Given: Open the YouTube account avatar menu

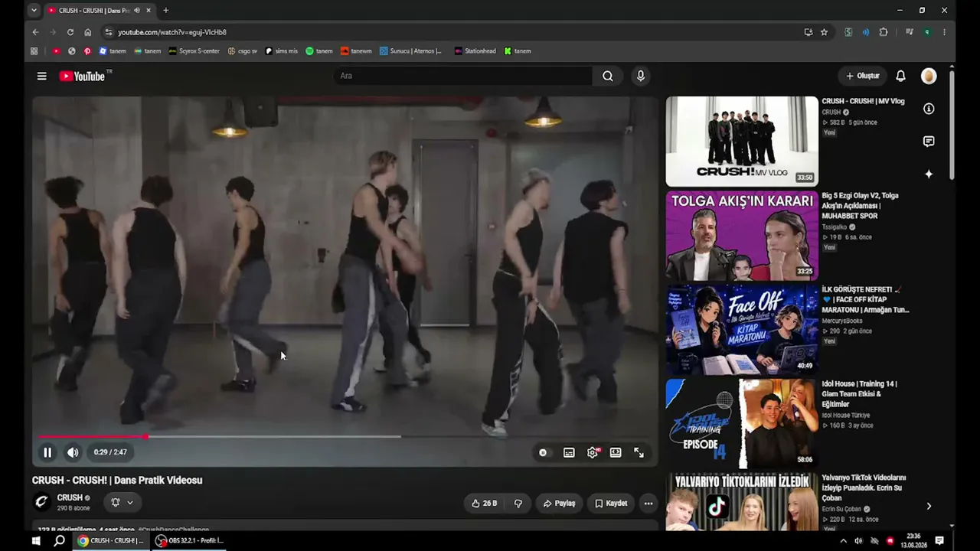Looking at the screenshot, I should [929, 76].
